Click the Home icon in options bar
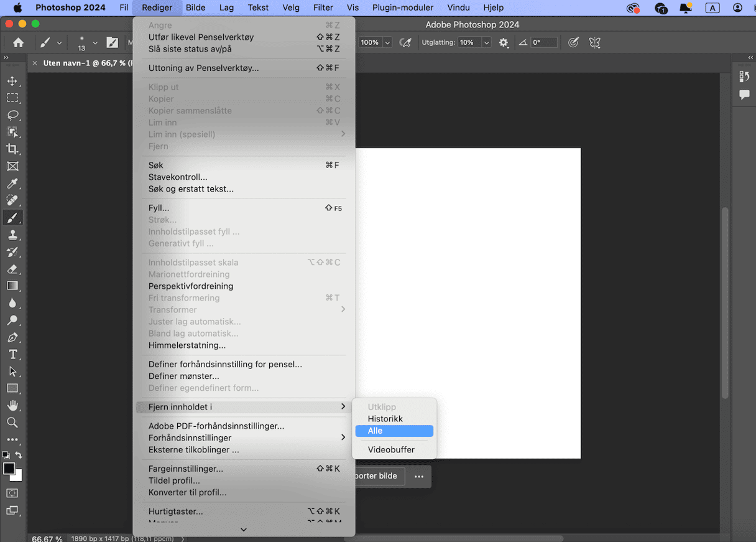The height and width of the screenshot is (542, 756). pos(19,42)
